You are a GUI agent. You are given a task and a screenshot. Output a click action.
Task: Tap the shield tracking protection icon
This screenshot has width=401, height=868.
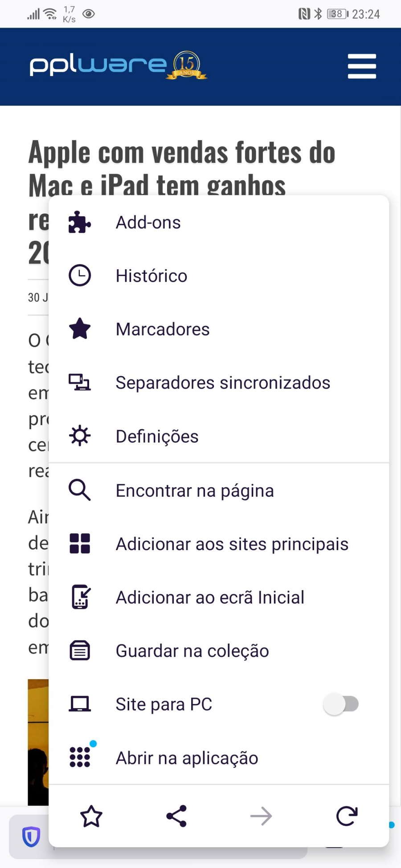(x=31, y=836)
